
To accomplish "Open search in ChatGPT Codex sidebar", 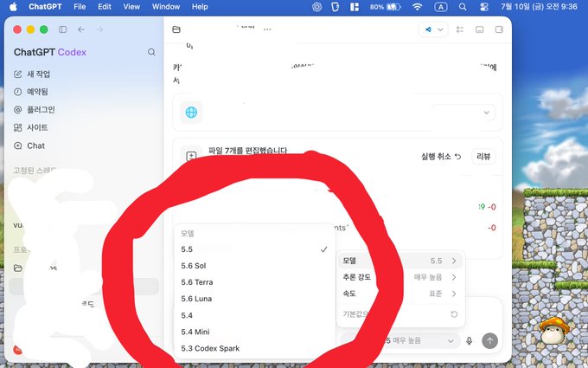I will (x=151, y=52).
